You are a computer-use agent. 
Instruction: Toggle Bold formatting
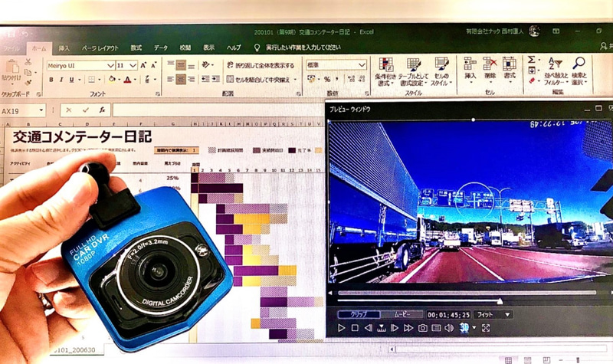tap(51, 80)
